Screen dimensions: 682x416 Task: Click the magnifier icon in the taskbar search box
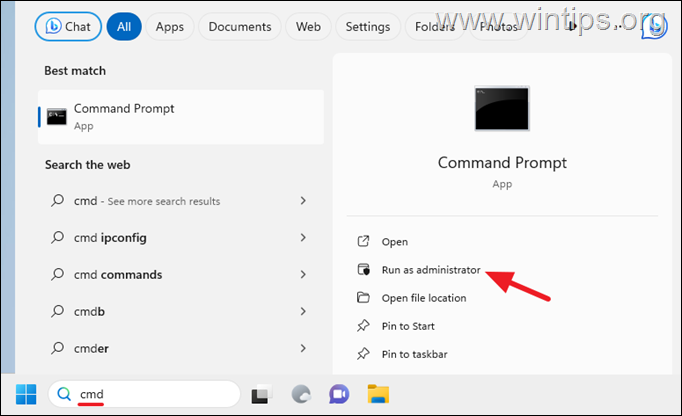click(64, 394)
